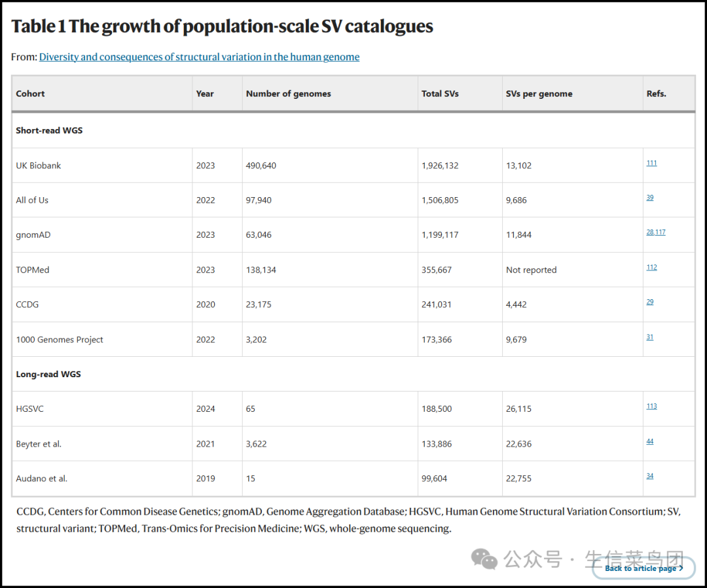The image size is (707, 588).
Task: Open the Diversity and consequences article link
Action: click(199, 57)
